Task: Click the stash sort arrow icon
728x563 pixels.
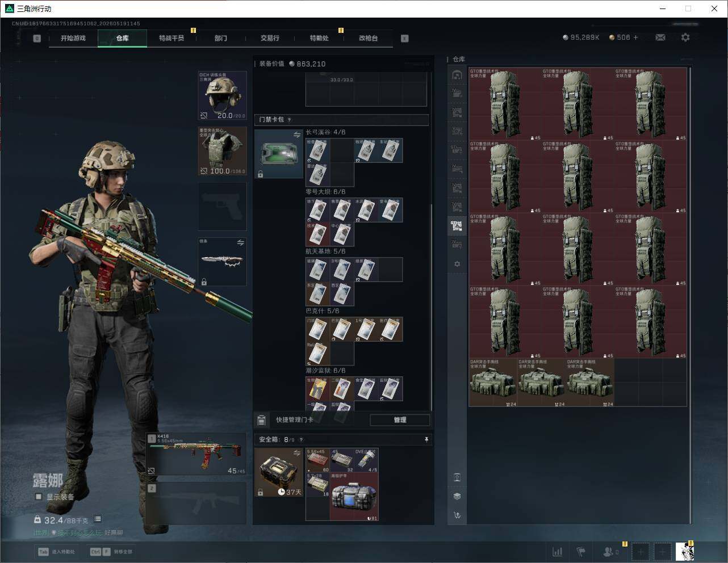Action: tap(457, 515)
